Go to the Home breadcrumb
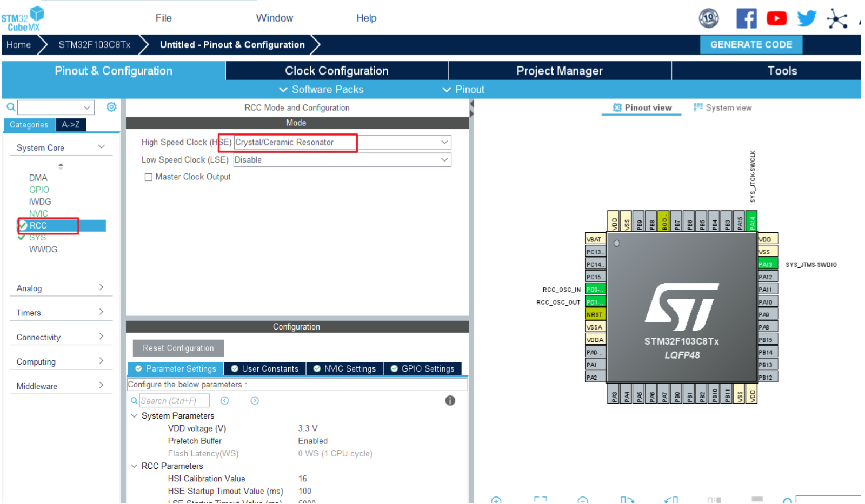865x504 pixels. (x=19, y=45)
